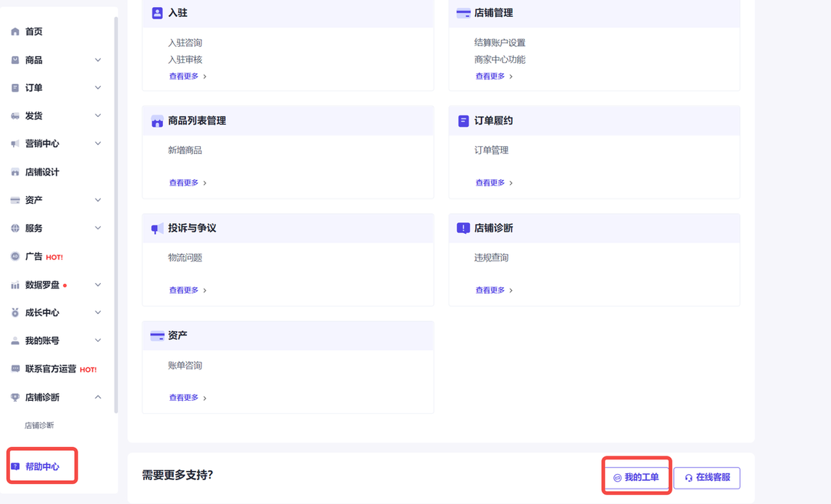831x504 pixels.
Task: Click the 联系官方运营 chat icon
Action: [15, 369]
